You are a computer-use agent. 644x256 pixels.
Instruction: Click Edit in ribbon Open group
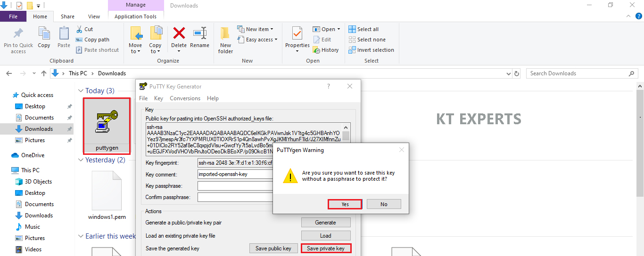pyautogui.click(x=322, y=40)
